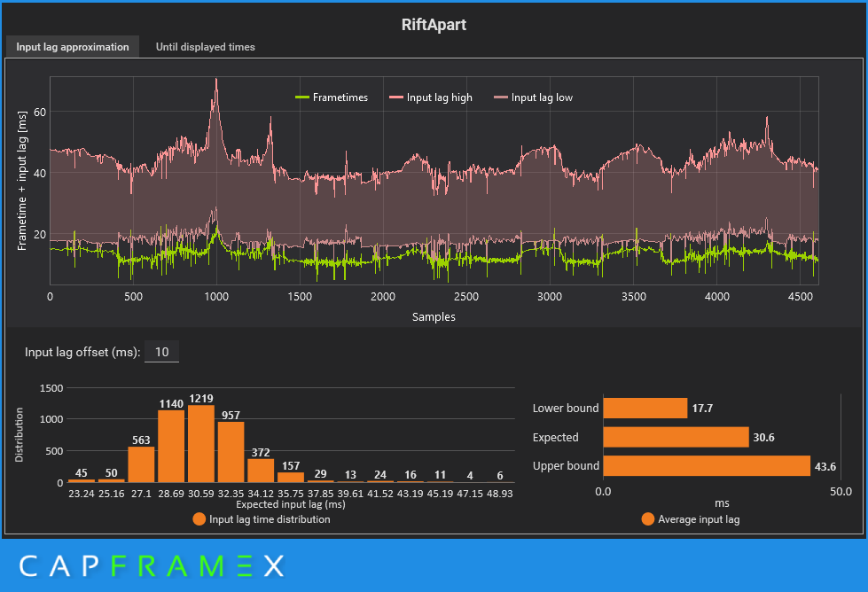The height and width of the screenshot is (592, 868).
Task: Select Input lag approximation tab
Action: [x=73, y=47]
